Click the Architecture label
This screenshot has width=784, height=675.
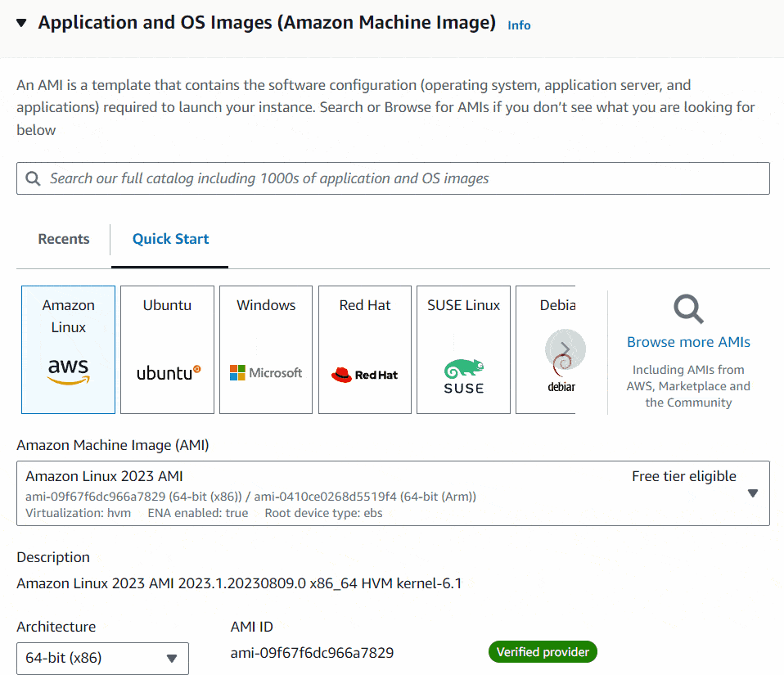coord(56,627)
